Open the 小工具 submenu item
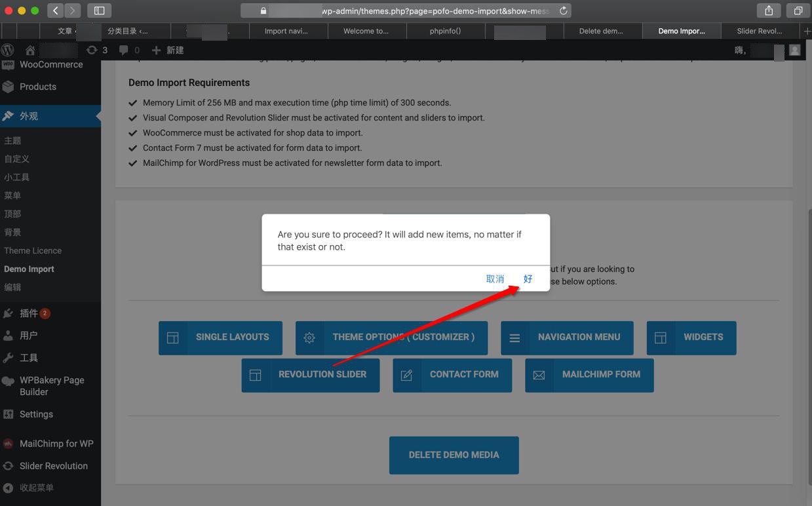 [16, 177]
